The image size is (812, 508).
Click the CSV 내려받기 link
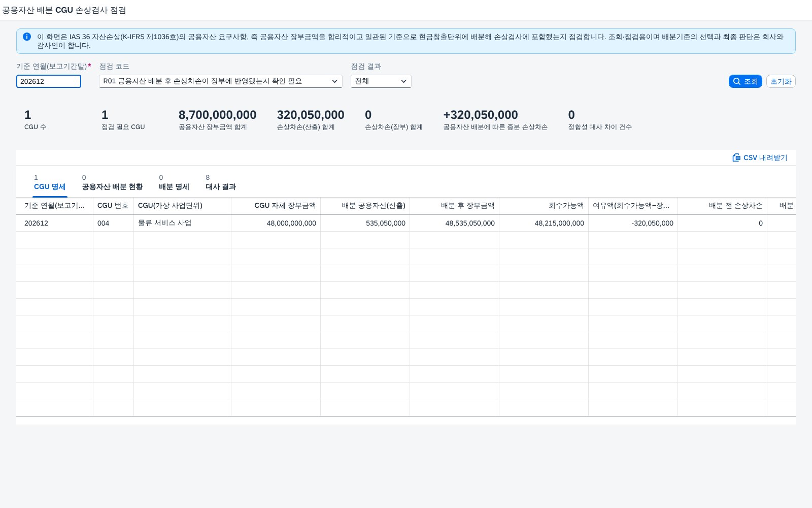[x=760, y=157]
